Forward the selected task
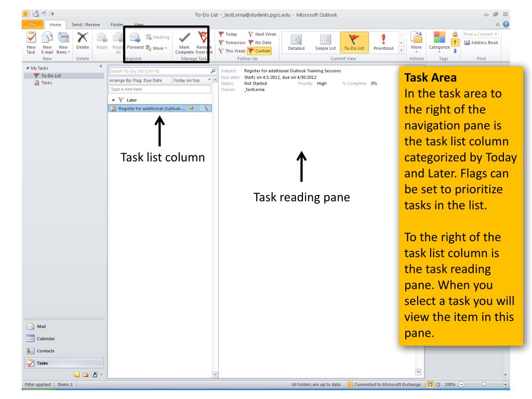The width and height of the screenshot is (532, 399). point(135,41)
